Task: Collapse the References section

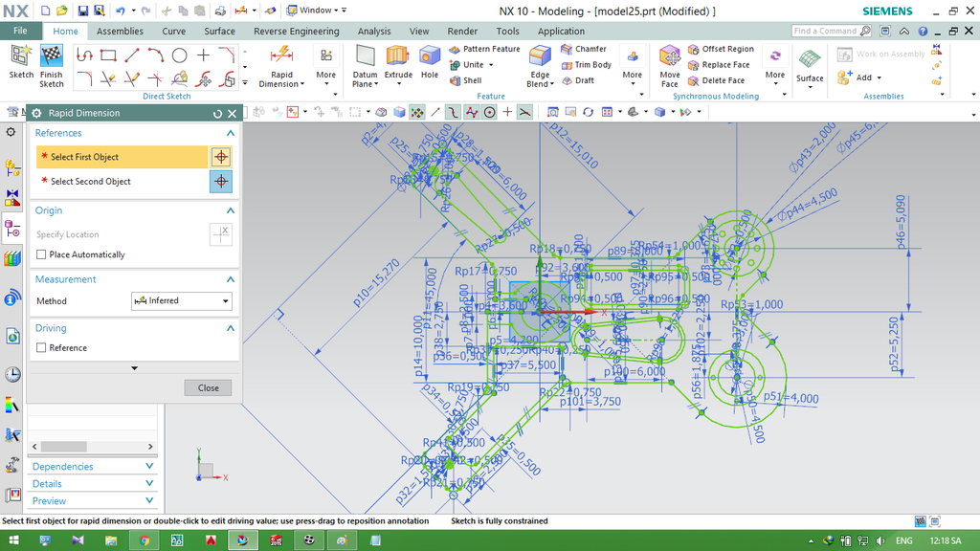Action: coord(230,133)
